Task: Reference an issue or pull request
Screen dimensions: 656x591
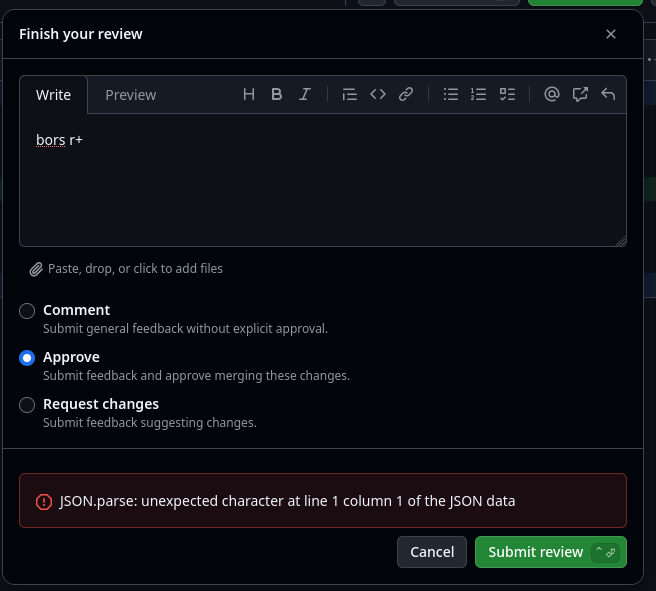Action: (580, 94)
